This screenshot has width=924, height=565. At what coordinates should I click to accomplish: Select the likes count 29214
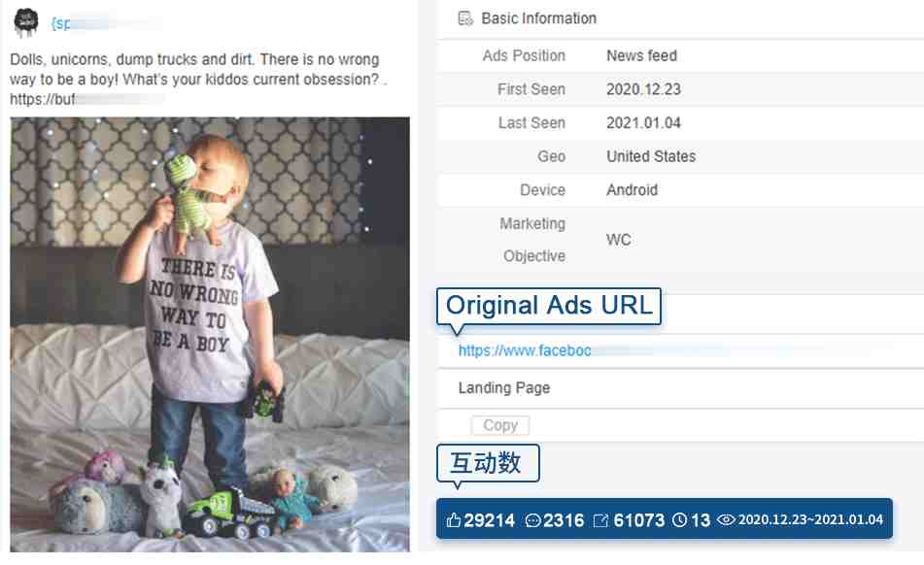(489, 520)
